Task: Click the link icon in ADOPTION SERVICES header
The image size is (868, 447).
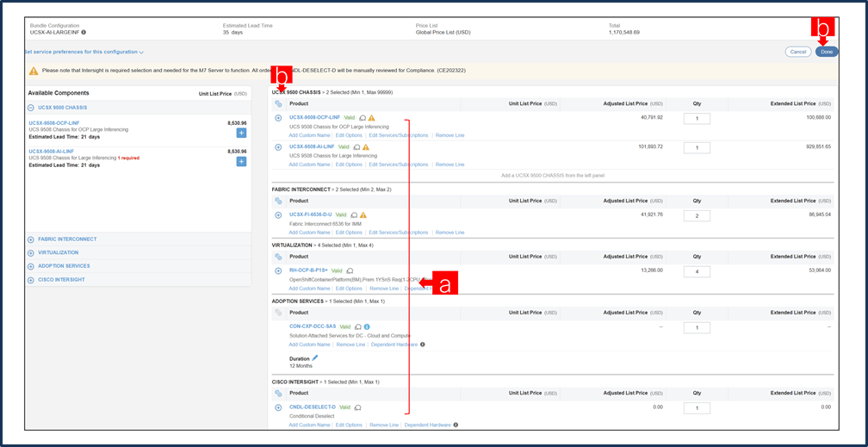Action: coord(278,313)
